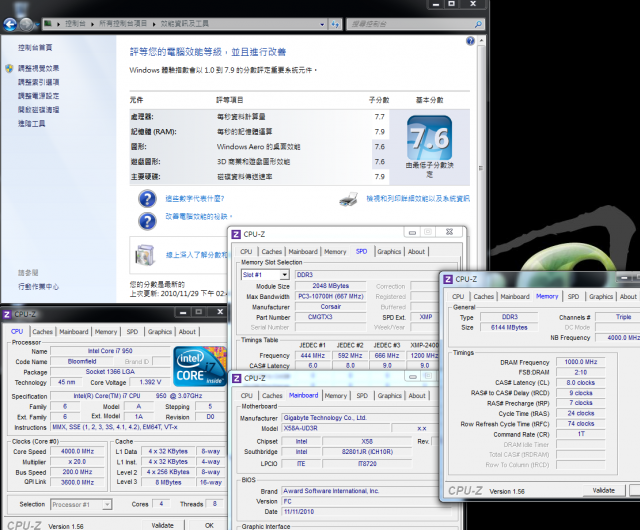
Task: Switch to Mainboard tab in CPU window
Action: (74, 332)
